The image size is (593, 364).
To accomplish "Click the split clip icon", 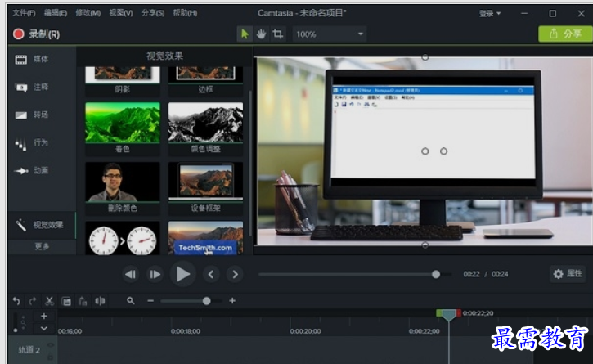I will point(100,301).
